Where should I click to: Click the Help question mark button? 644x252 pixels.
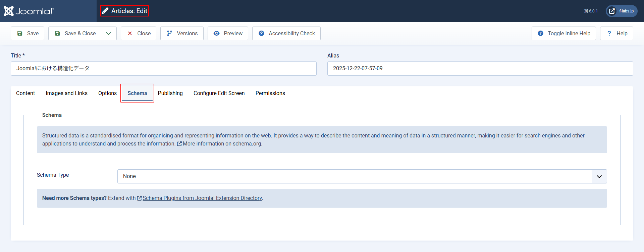click(x=616, y=34)
